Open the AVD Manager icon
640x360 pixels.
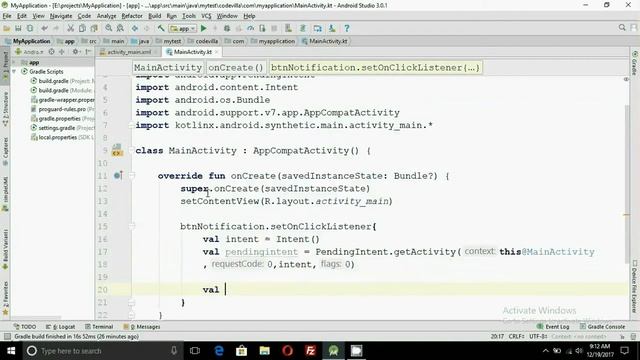(x=289, y=28)
